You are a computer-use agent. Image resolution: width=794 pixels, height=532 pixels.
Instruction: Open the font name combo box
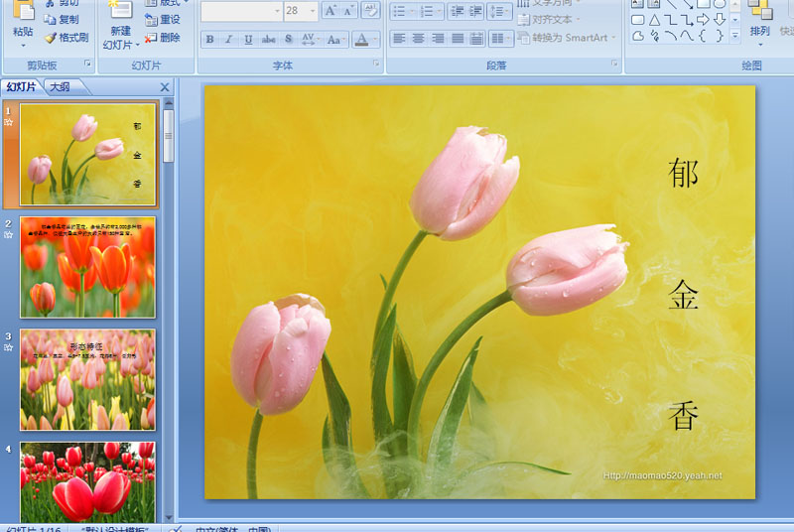[x=241, y=11]
